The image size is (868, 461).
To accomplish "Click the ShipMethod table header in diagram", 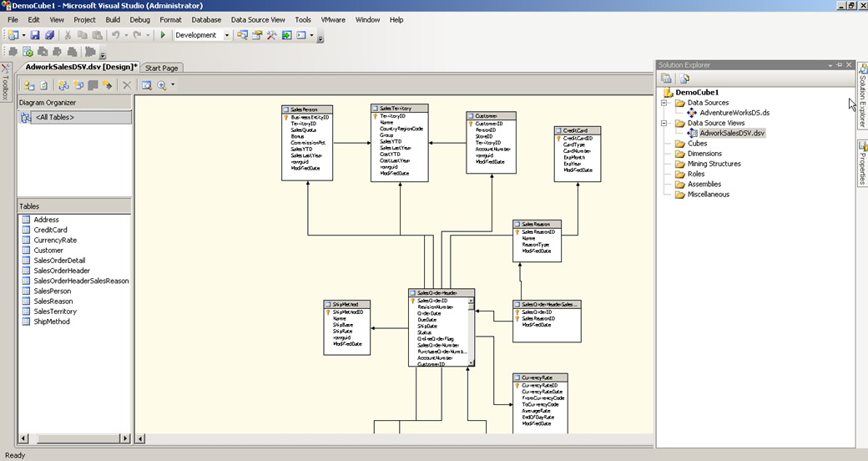I will pyautogui.click(x=346, y=305).
